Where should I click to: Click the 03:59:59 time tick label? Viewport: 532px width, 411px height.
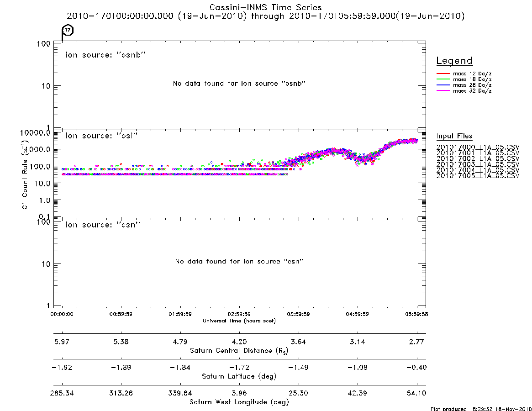298,314
